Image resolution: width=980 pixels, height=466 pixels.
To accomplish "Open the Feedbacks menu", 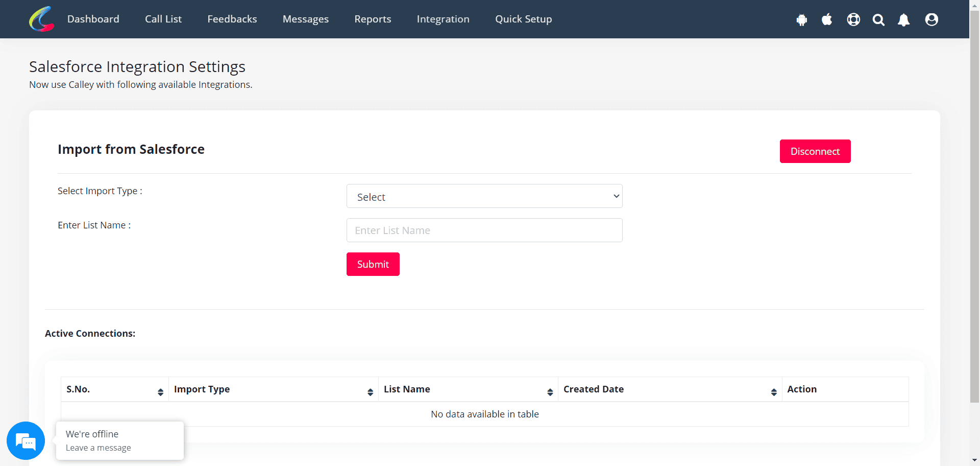I will tap(232, 19).
